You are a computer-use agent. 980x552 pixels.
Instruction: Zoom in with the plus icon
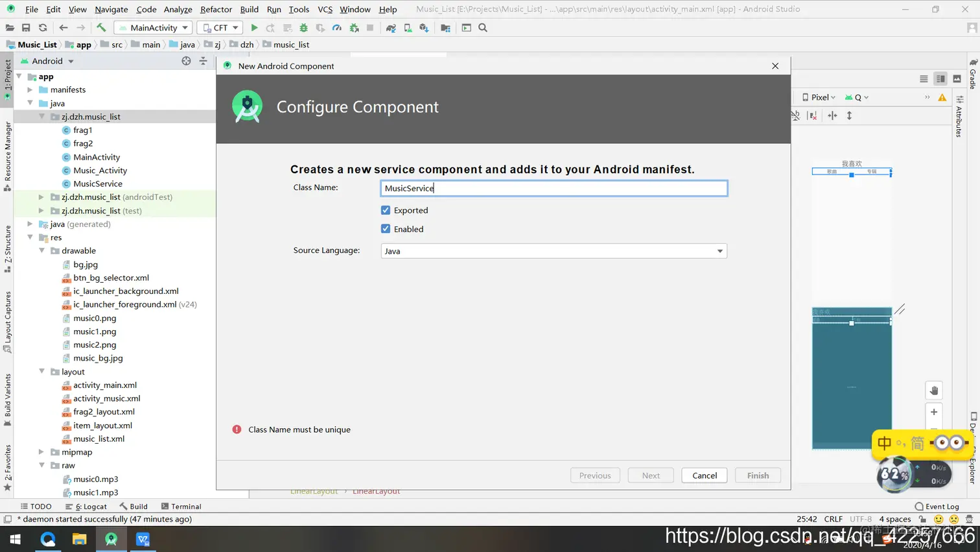click(934, 412)
